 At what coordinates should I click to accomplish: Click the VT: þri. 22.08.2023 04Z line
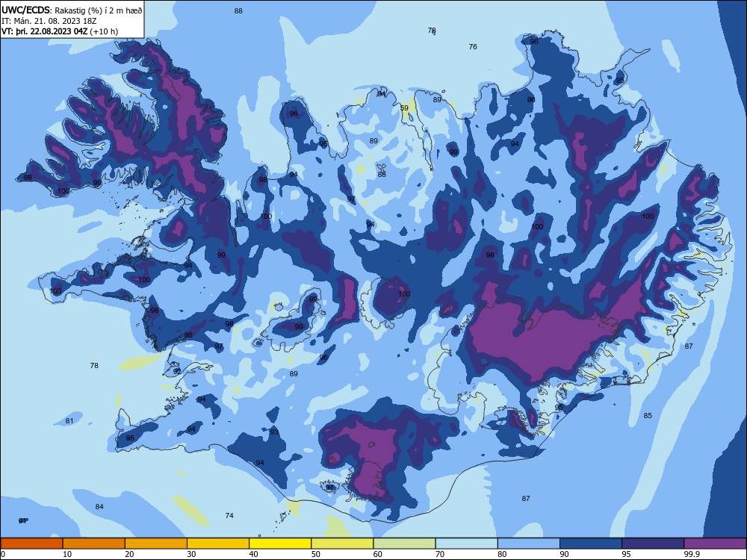point(60,31)
